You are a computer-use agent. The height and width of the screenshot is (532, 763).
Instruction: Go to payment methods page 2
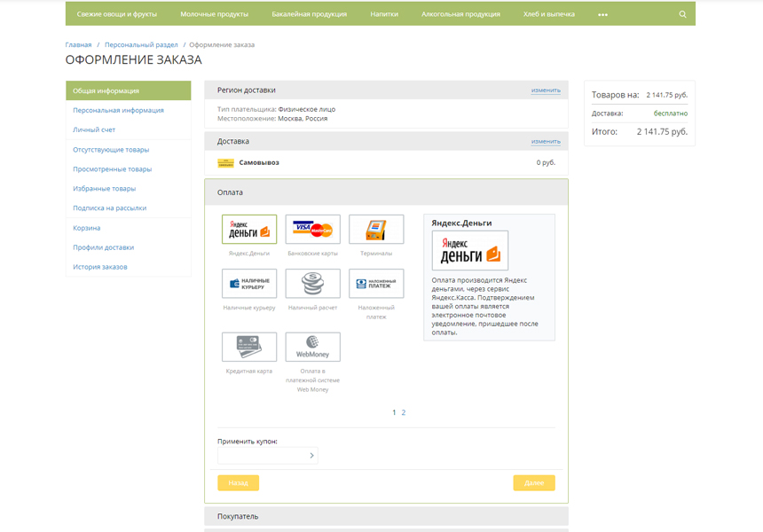tap(404, 413)
